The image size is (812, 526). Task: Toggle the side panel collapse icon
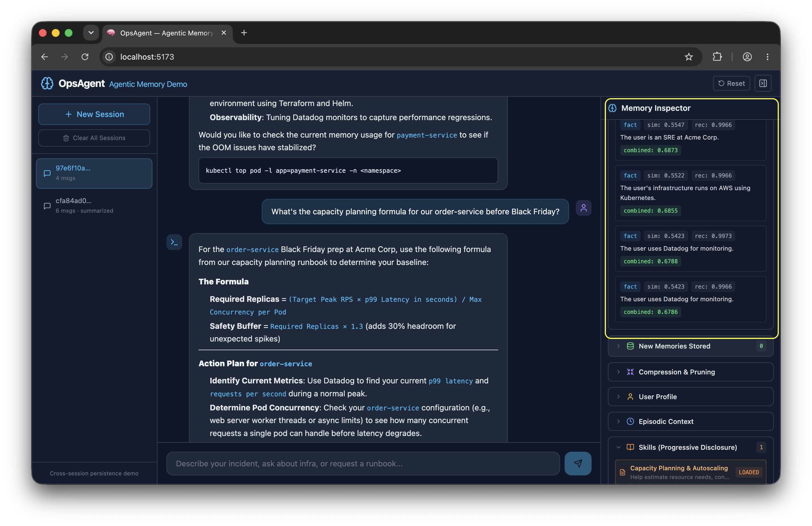click(763, 83)
